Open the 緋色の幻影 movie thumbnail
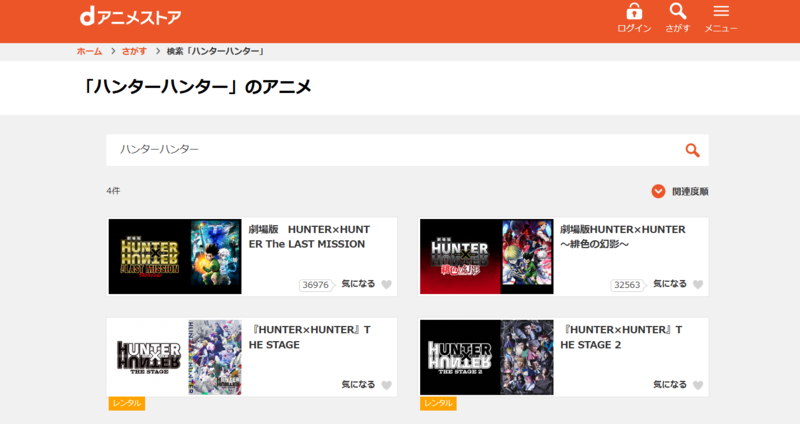This screenshot has height=424, width=800. (486, 256)
